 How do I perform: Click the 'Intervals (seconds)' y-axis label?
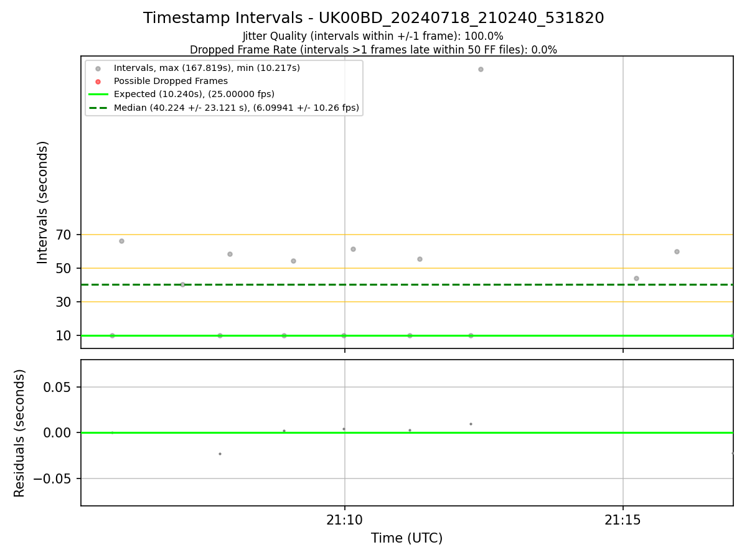[42, 202]
